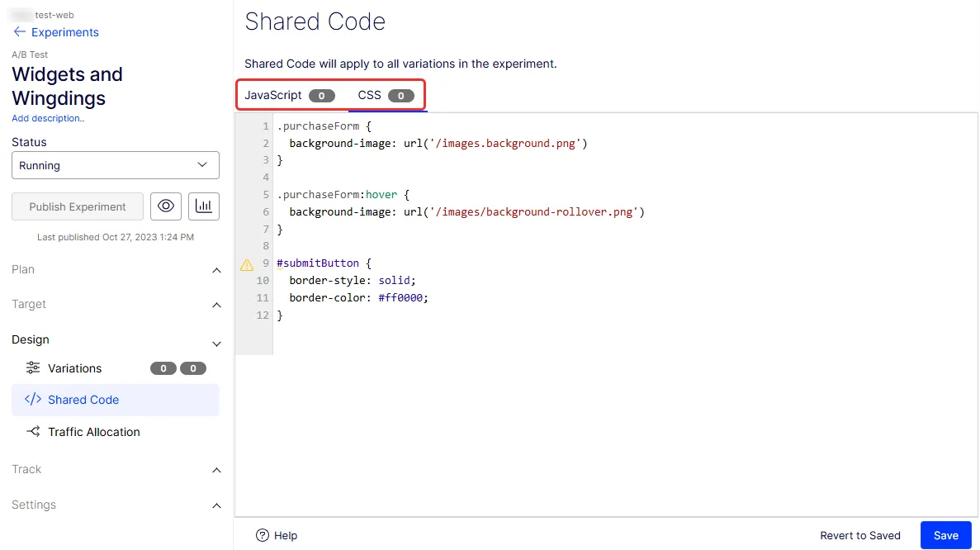This screenshot has width=980, height=550.
Task: Click Add description link
Action: pyautogui.click(x=48, y=118)
